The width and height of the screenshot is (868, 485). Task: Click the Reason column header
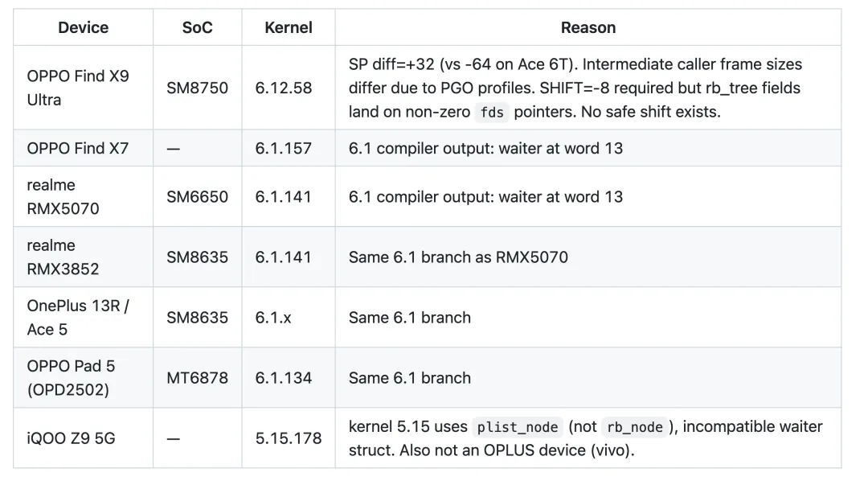point(588,27)
